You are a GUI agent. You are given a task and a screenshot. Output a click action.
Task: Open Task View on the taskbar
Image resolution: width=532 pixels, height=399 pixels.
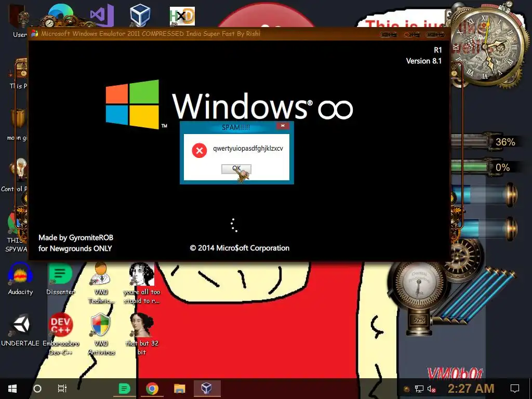[62, 389]
